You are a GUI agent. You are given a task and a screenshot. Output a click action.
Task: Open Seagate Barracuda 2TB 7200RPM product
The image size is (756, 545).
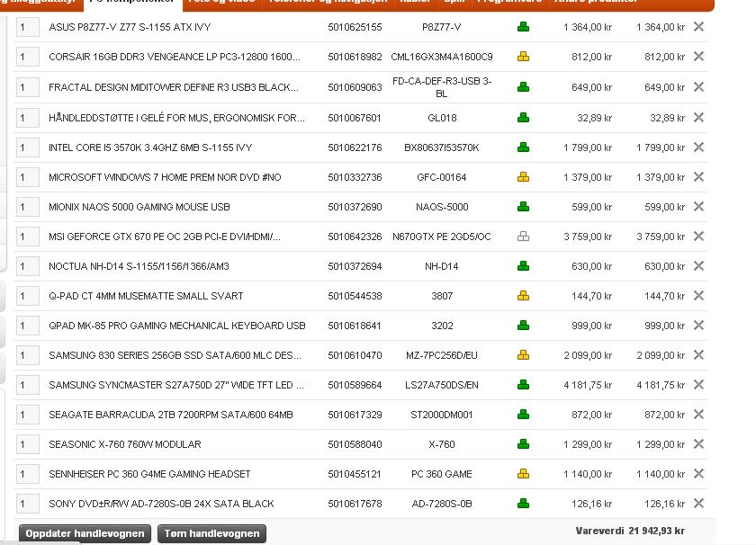[171, 415]
